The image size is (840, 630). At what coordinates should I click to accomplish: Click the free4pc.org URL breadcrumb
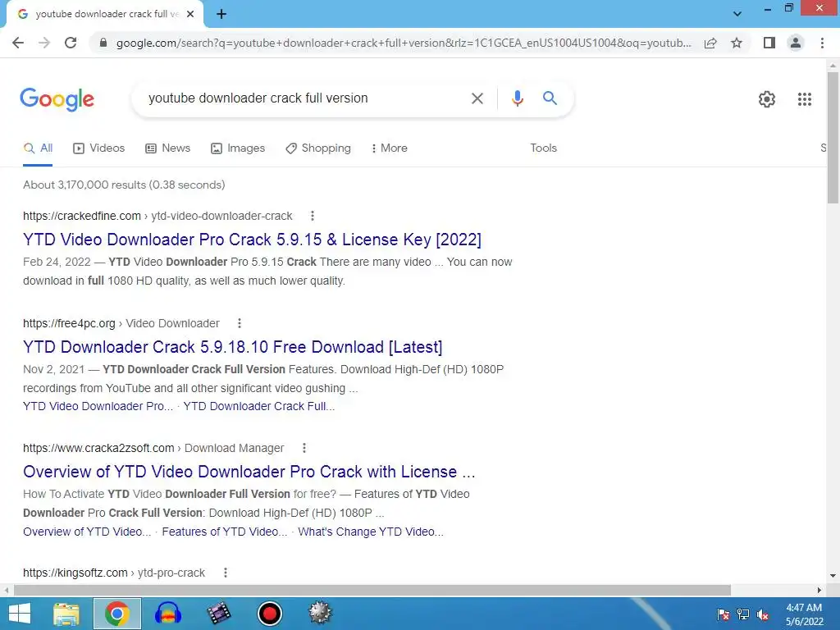[121, 323]
